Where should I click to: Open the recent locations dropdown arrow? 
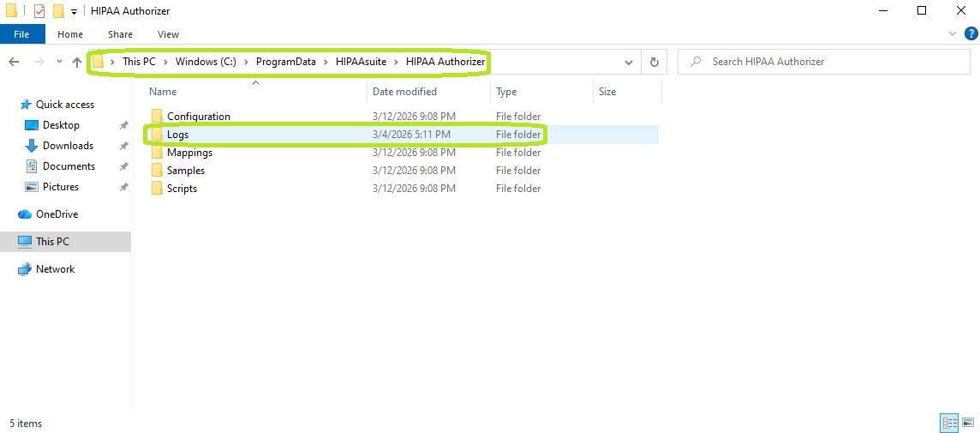(59, 62)
